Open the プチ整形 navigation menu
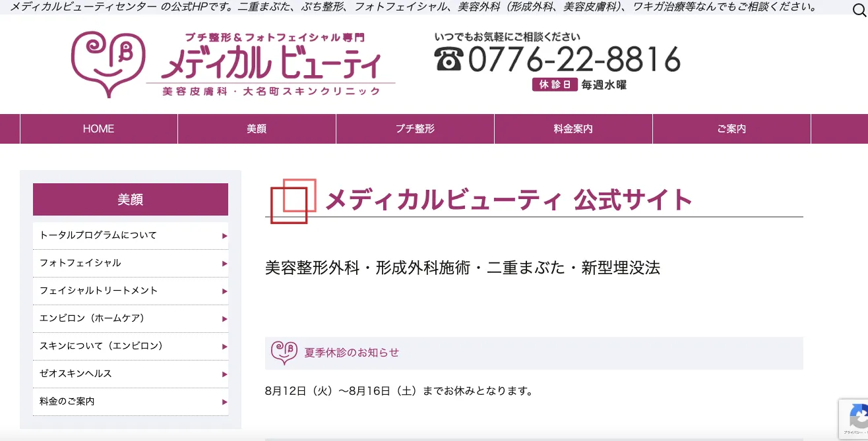The height and width of the screenshot is (441, 868). click(415, 129)
